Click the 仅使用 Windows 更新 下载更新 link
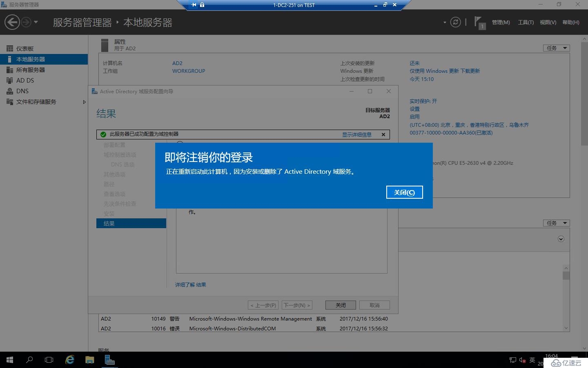 (445, 71)
